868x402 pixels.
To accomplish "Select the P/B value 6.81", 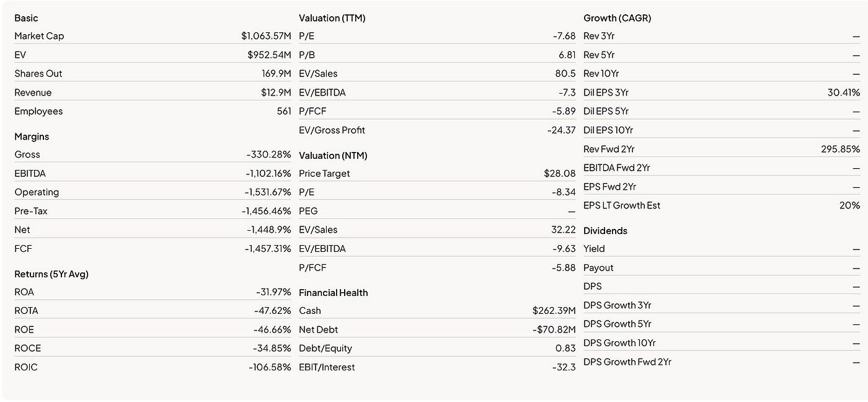I will pos(567,55).
